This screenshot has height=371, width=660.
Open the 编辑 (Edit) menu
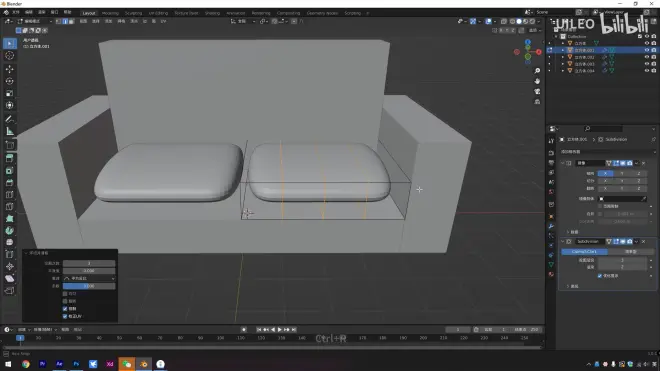[x=29, y=12]
